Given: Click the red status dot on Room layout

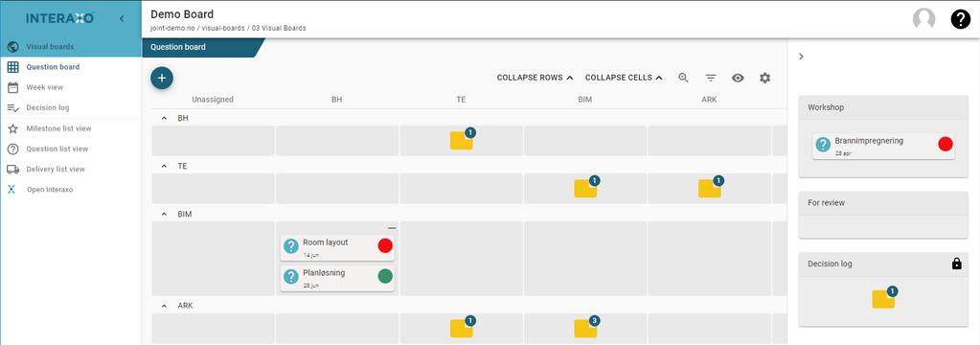Looking at the screenshot, I should (385, 245).
